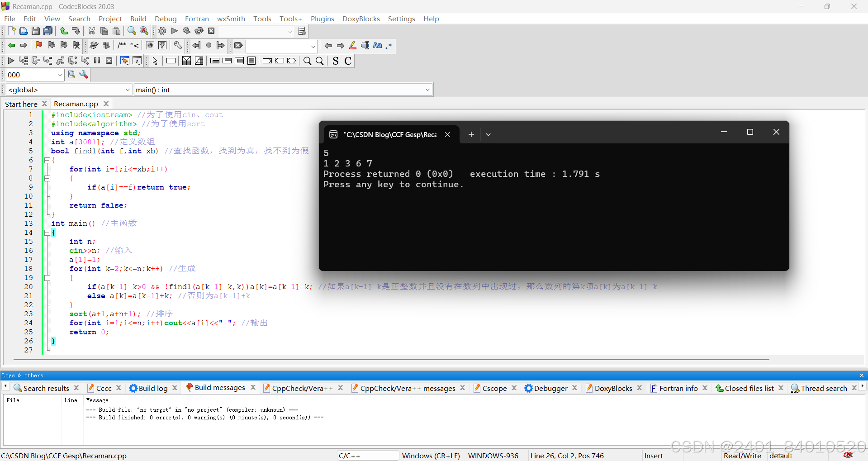The image size is (868, 461).
Task: Start debugging with the debugger play icon
Action: (x=11, y=61)
